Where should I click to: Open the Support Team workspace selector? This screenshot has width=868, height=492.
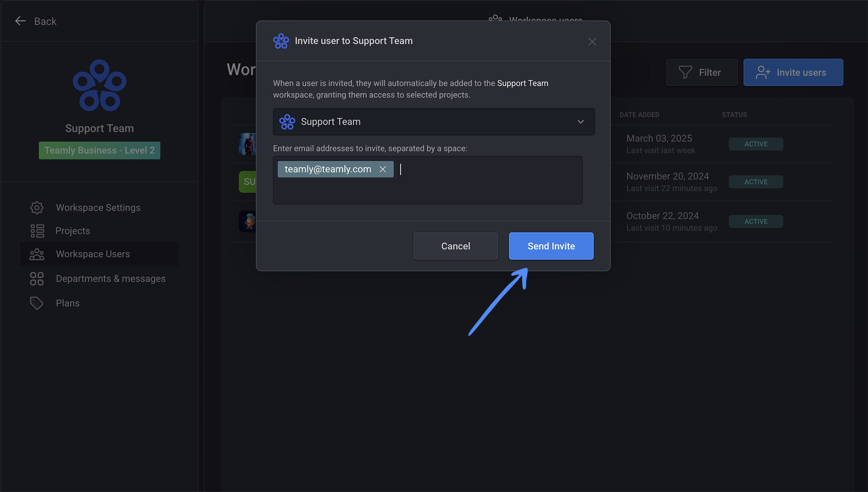(x=434, y=122)
